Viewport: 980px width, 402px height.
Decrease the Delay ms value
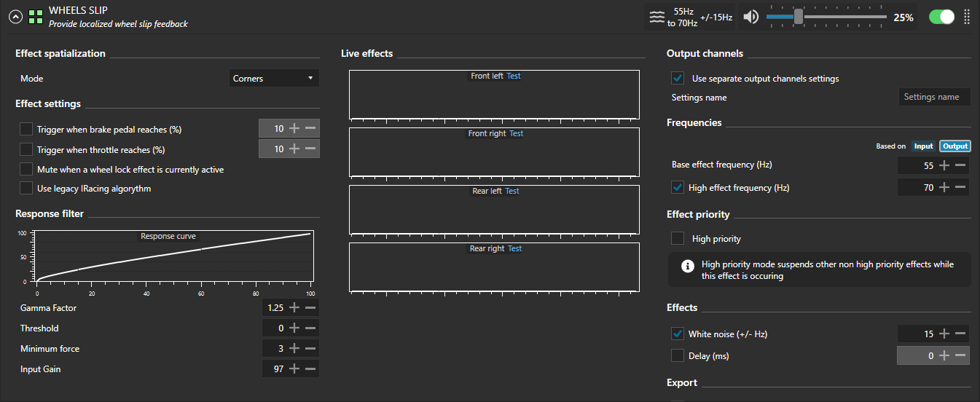(x=960, y=355)
